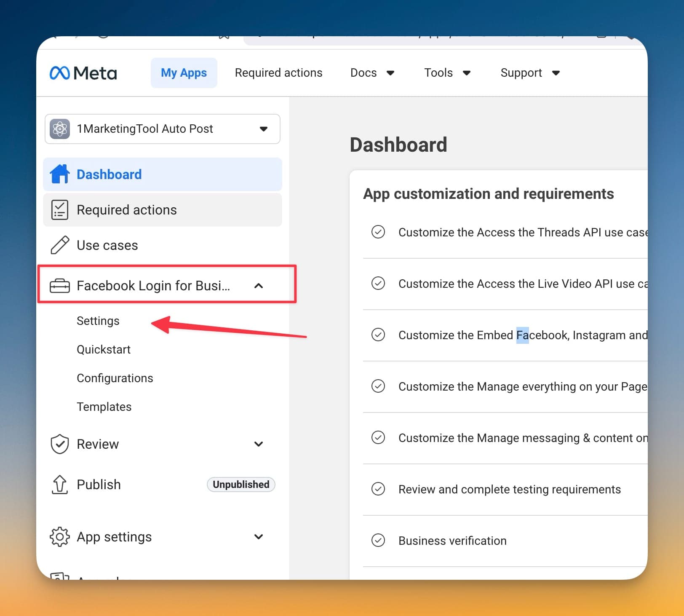Click the check icon for Threads API use case
The height and width of the screenshot is (616, 684).
point(378,232)
